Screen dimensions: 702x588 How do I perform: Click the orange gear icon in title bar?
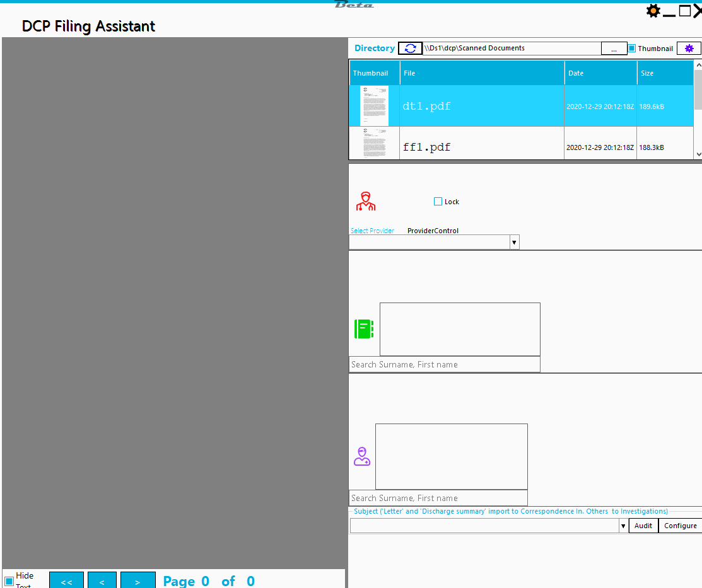(x=653, y=11)
